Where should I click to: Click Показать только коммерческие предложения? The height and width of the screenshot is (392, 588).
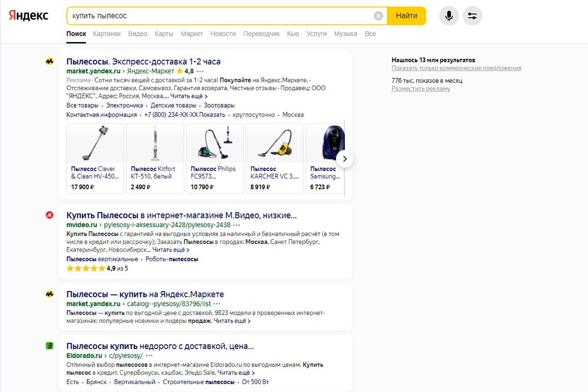[456, 68]
